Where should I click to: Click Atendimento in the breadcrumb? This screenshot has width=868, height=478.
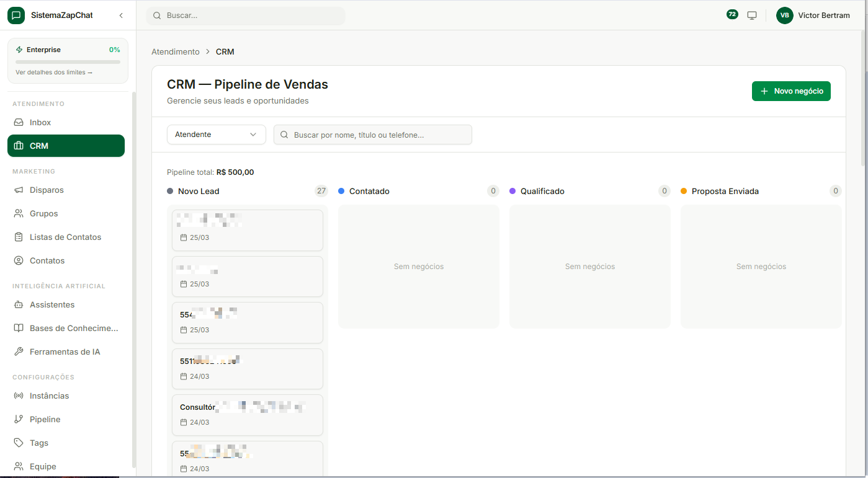(x=176, y=51)
